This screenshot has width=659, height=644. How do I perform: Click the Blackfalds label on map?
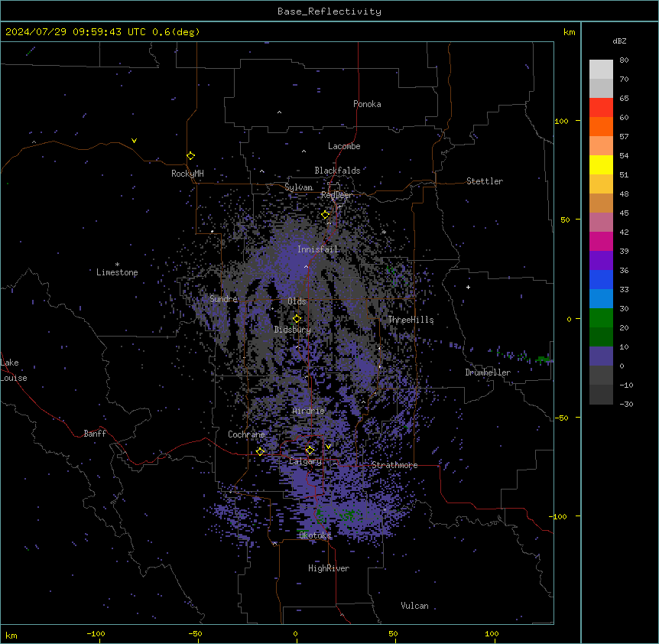click(337, 171)
